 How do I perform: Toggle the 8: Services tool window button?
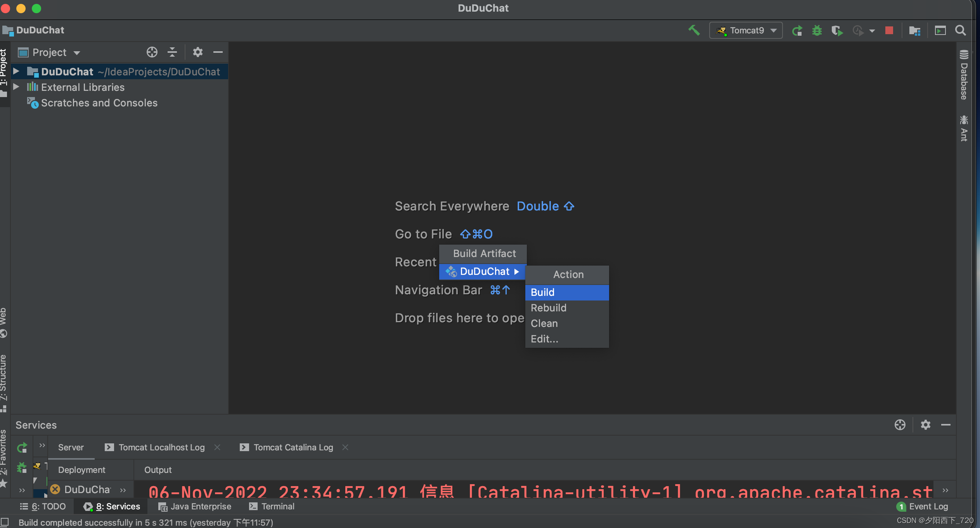click(111, 506)
